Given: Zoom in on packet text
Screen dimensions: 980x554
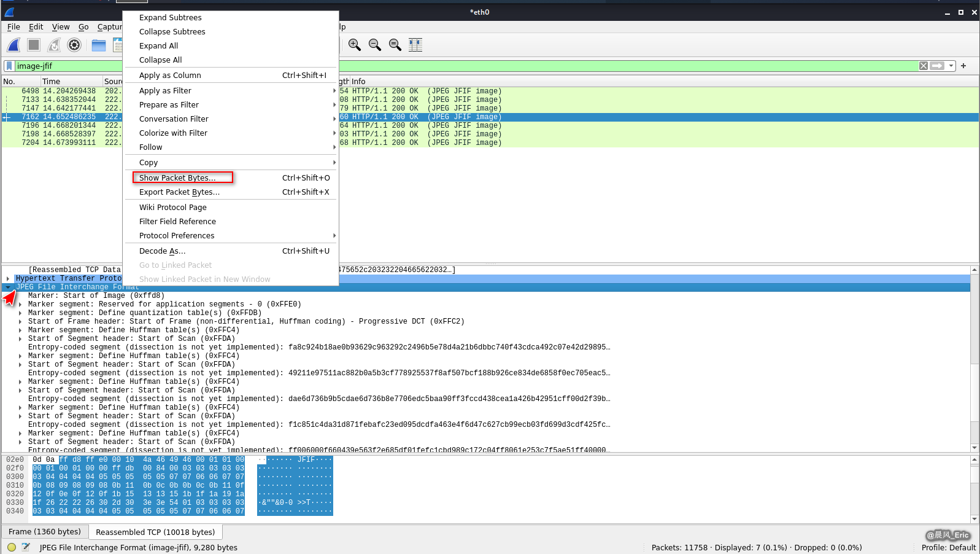Looking at the screenshot, I should 355,45.
